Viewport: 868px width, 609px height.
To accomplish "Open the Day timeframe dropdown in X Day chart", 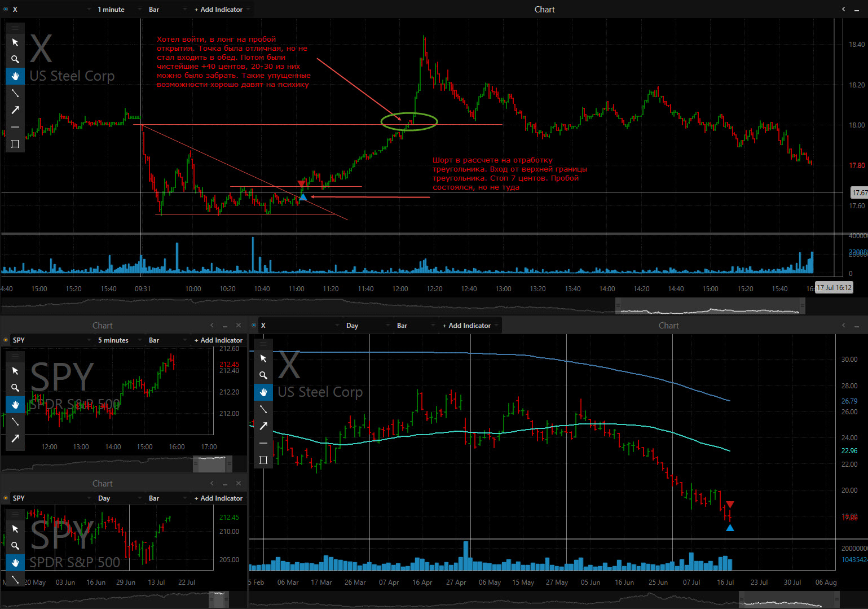I will [367, 326].
